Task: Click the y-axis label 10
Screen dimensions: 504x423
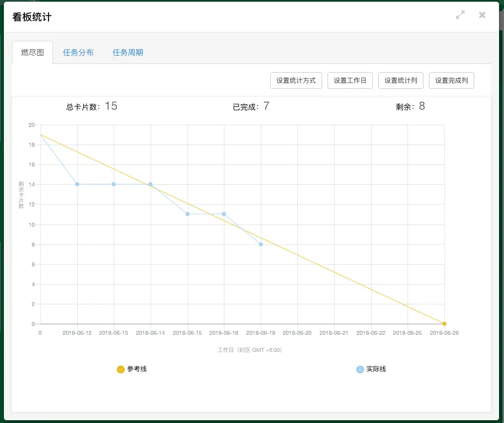Action: click(31, 224)
